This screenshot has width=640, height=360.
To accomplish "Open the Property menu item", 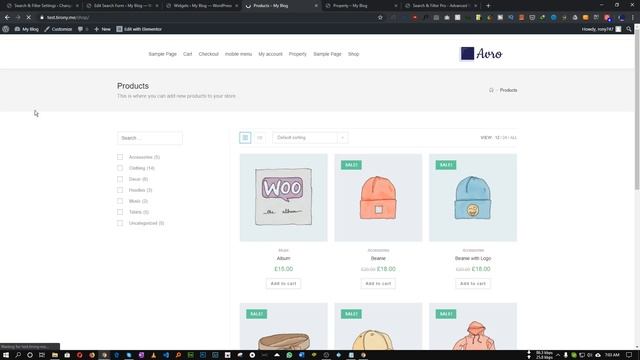I will click(x=298, y=54).
